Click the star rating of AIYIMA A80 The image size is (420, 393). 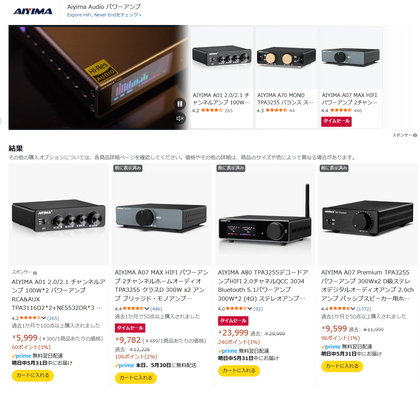[x=236, y=309]
